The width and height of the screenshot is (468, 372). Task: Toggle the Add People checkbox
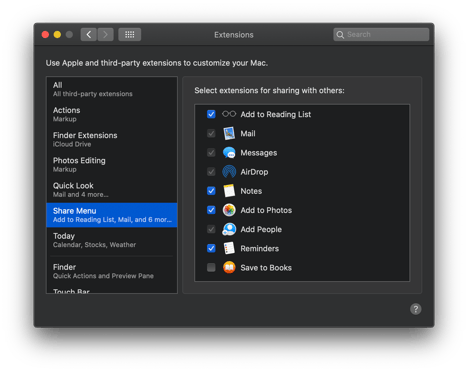point(211,229)
